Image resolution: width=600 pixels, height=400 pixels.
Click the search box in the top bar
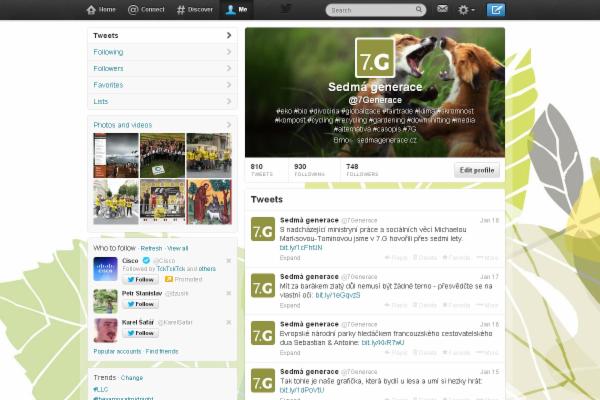(372, 10)
